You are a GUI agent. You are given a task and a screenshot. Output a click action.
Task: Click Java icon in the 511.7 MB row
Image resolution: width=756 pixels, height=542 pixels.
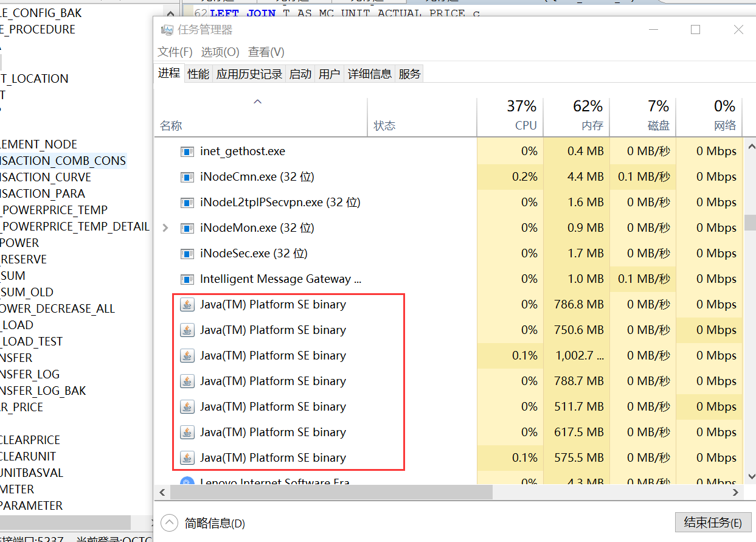(187, 407)
